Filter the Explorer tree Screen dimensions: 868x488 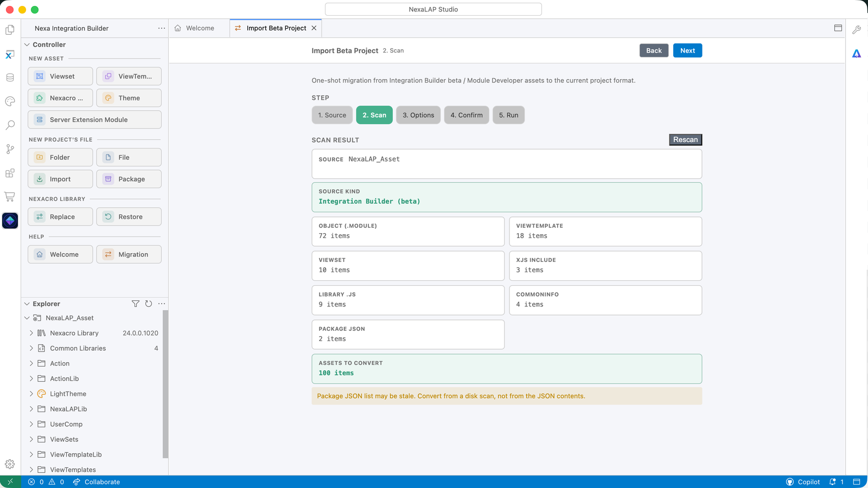tap(136, 304)
